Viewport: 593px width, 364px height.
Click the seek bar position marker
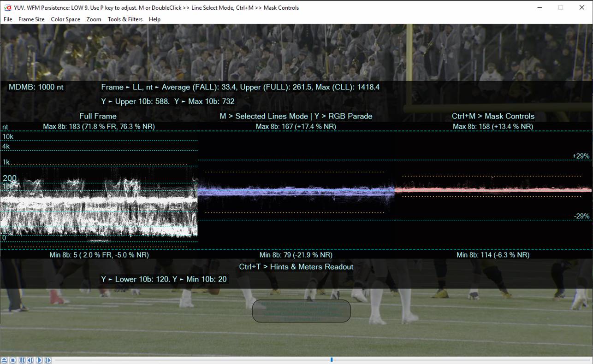pos(332,360)
